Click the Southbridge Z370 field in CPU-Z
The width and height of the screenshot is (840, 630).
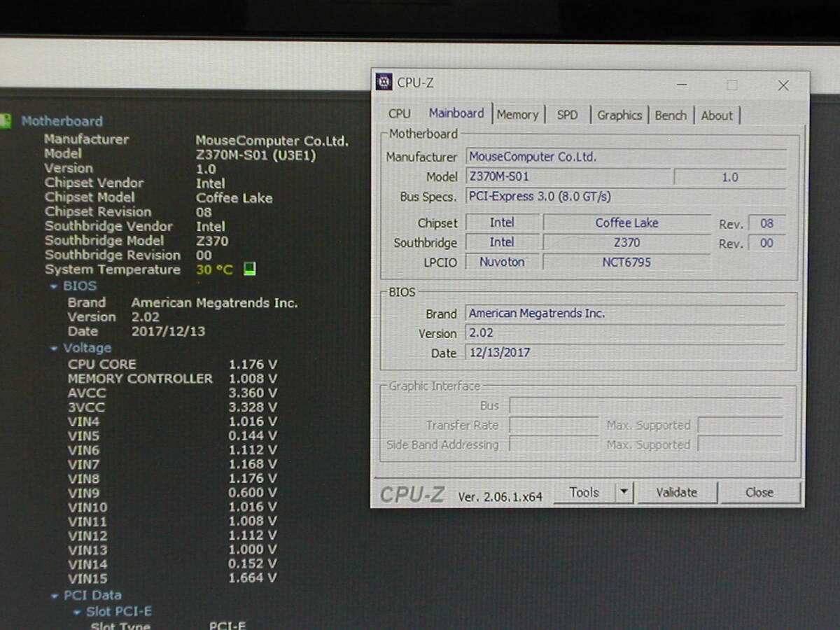pos(626,242)
